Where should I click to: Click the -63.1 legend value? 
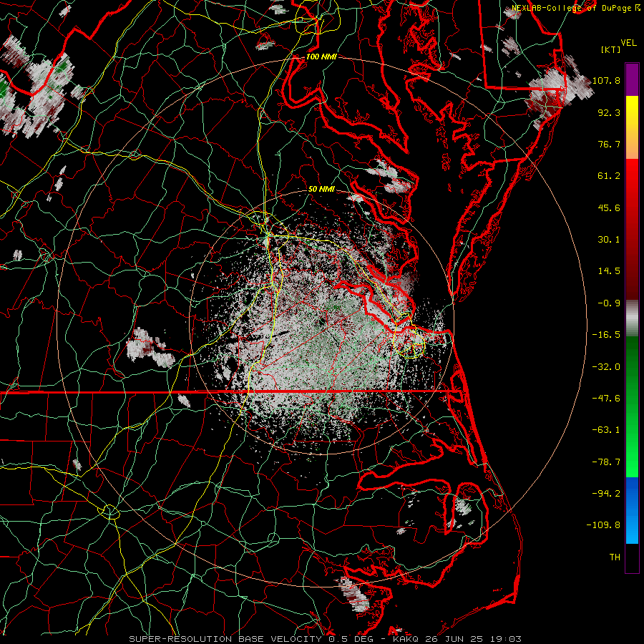pos(606,429)
